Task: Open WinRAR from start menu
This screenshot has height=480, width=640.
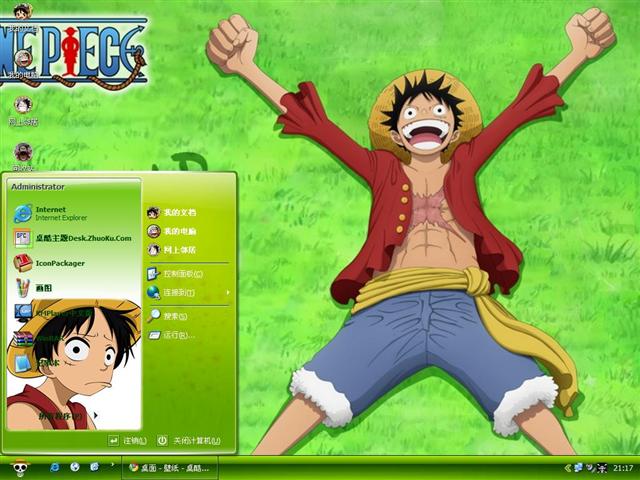Action: point(39,338)
